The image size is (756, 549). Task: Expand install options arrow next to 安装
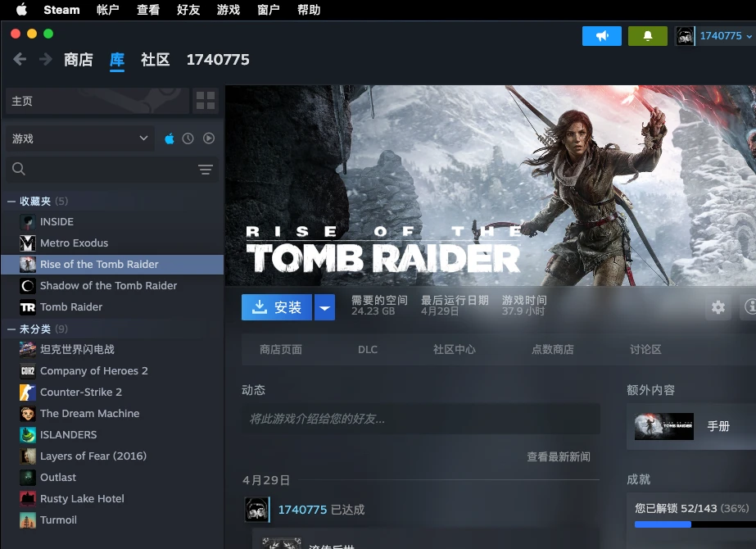pos(325,307)
